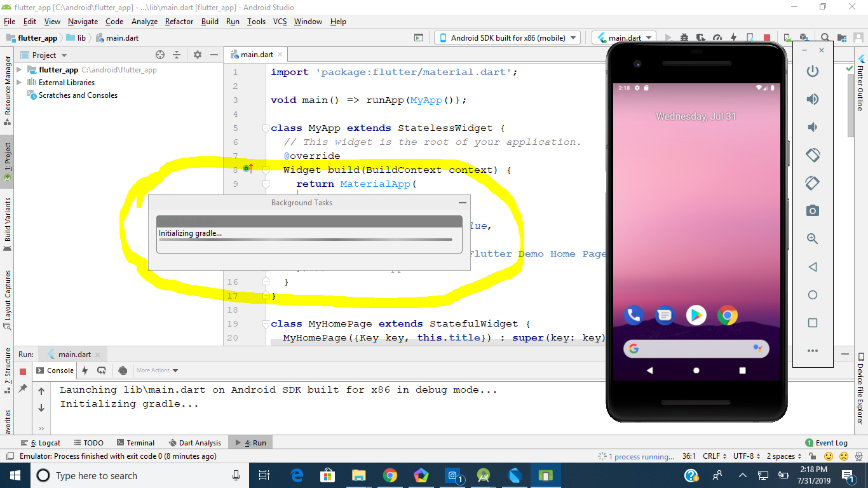Raise emulator volume with the speaker icon

(x=812, y=99)
